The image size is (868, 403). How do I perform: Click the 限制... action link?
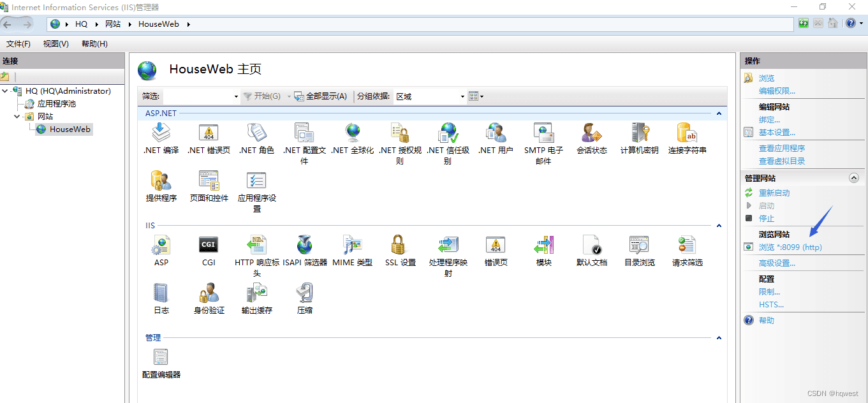(769, 292)
